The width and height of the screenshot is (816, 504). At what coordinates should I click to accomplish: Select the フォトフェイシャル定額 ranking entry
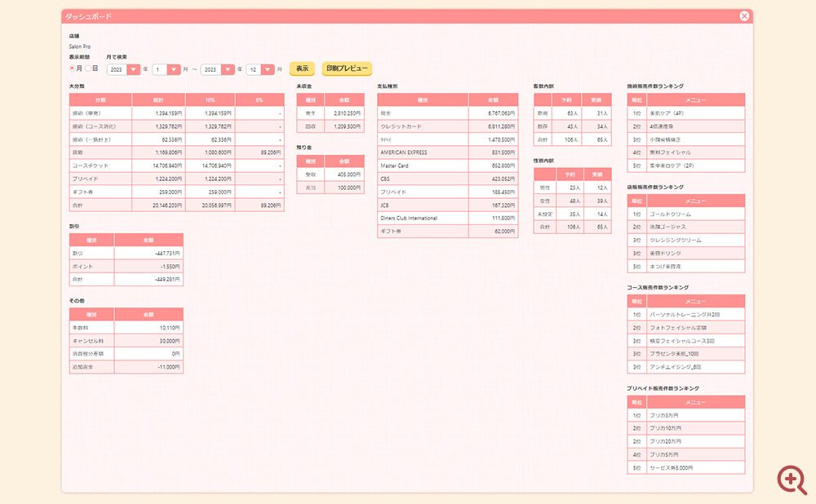[678, 328]
